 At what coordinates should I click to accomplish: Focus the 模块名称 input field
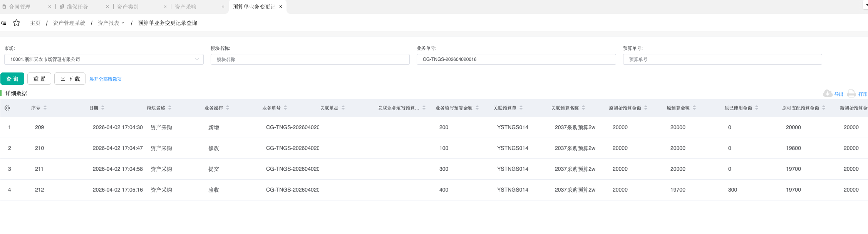tap(310, 59)
